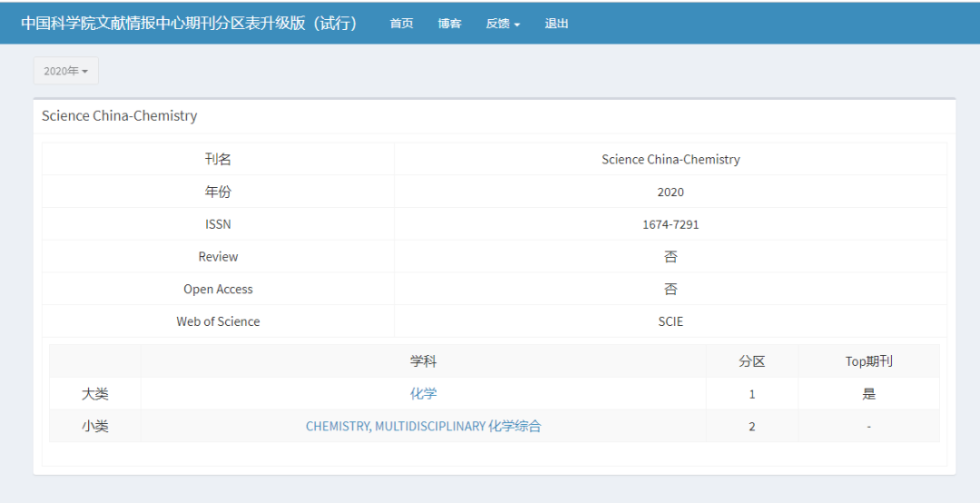Expand the 反馈 menu in the navbar

pos(503,23)
